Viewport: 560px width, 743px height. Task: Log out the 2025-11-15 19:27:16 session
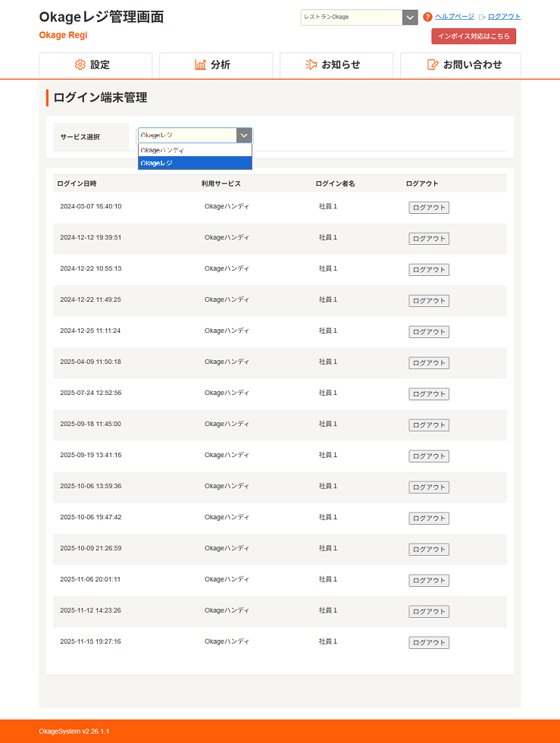pos(429,643)
